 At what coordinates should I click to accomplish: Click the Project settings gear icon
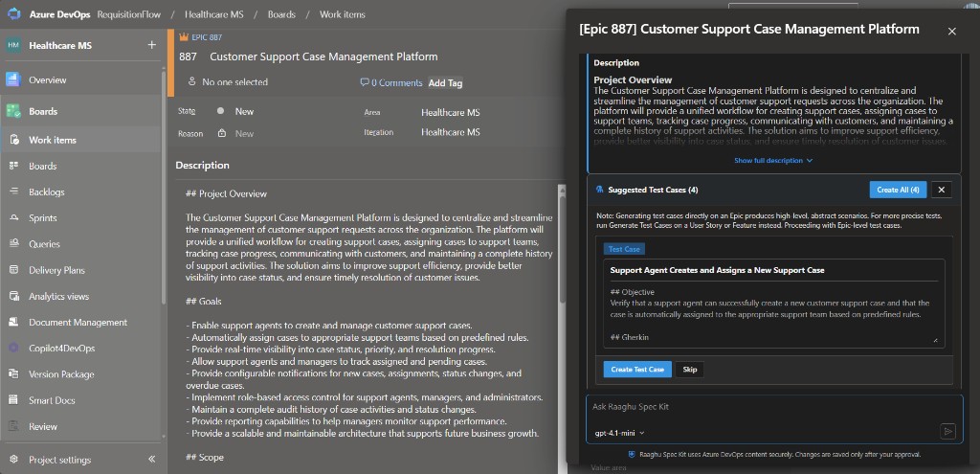click(13, 460)
